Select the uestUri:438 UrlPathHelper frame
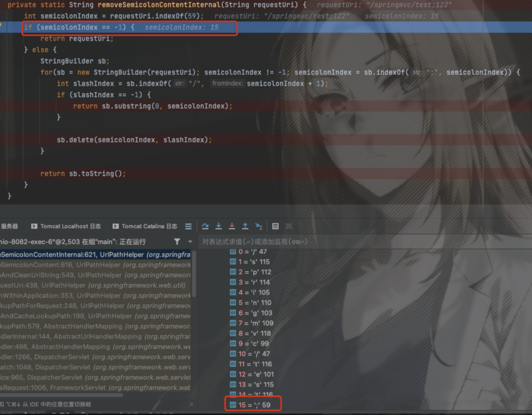This screenshot has width=532, height=415. pos(96,285)
